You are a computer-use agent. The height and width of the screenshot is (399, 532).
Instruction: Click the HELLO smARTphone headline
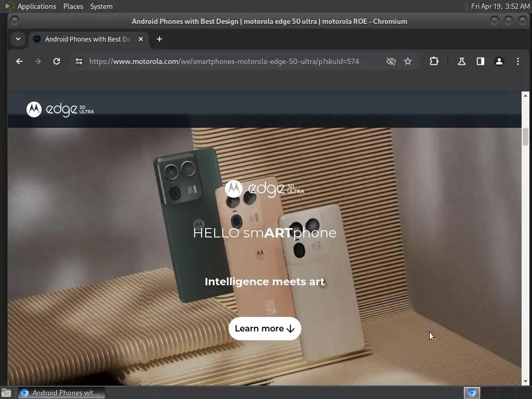(264, 233)
